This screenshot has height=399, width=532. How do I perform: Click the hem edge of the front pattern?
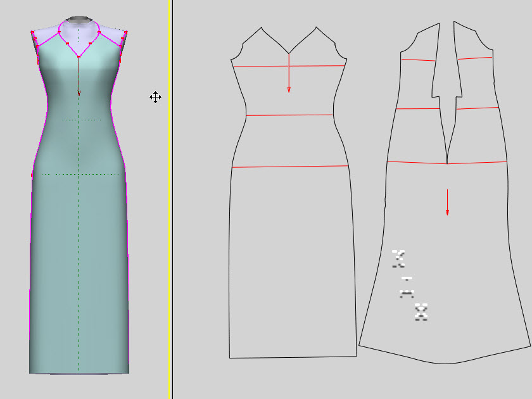point(293,357)
